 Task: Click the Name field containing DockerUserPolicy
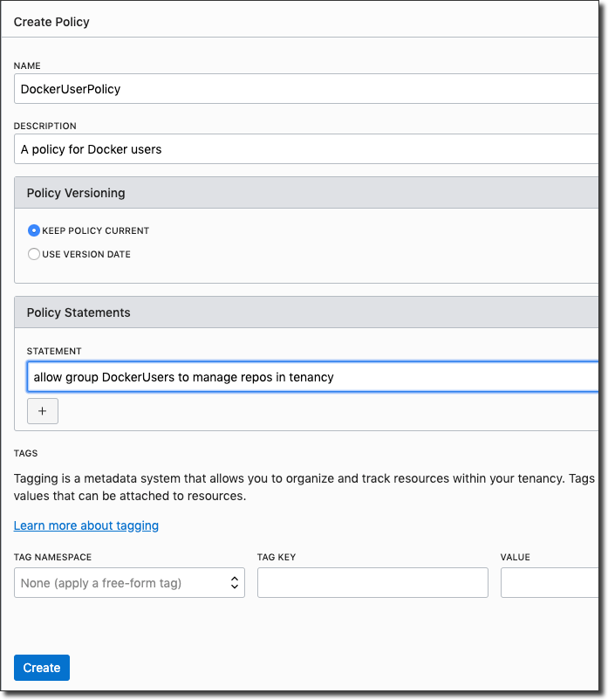305,89
